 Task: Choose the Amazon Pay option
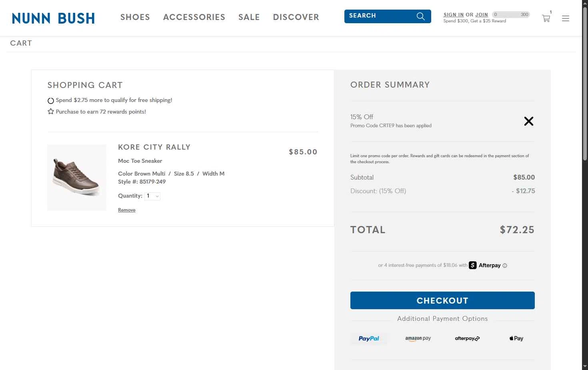[418, 338]
